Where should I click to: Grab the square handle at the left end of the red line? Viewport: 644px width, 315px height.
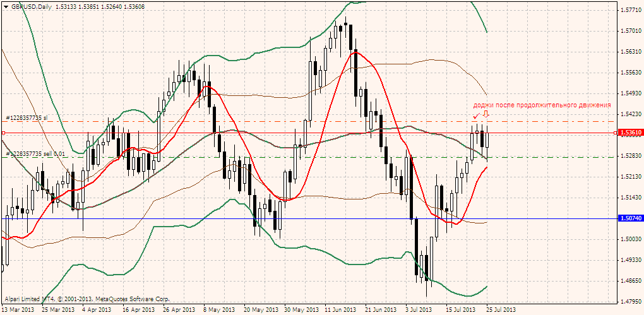[x=3, y=133]
